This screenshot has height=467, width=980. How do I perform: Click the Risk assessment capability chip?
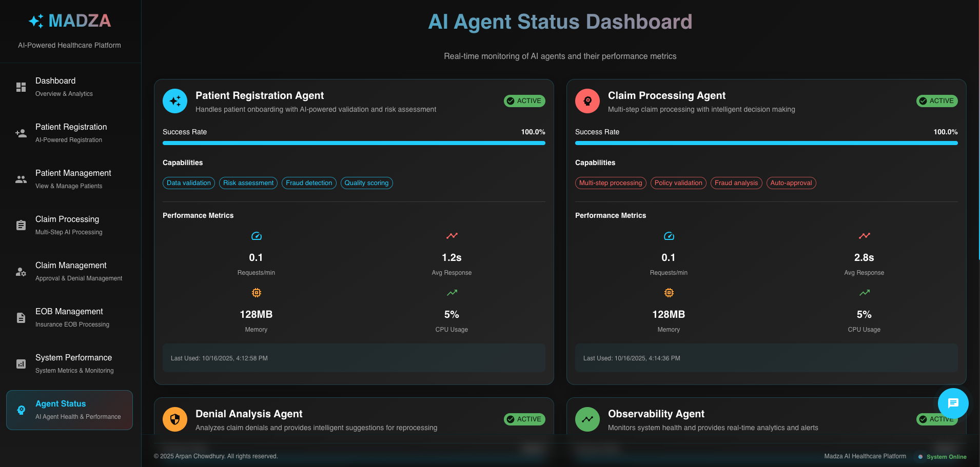248,183
